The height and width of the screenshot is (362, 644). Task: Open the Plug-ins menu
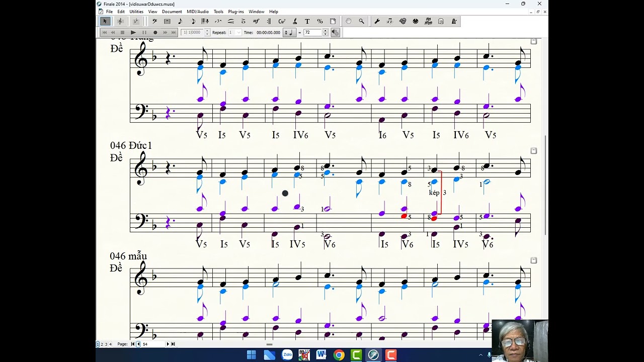pyautogui.click(x=236, y=12)
